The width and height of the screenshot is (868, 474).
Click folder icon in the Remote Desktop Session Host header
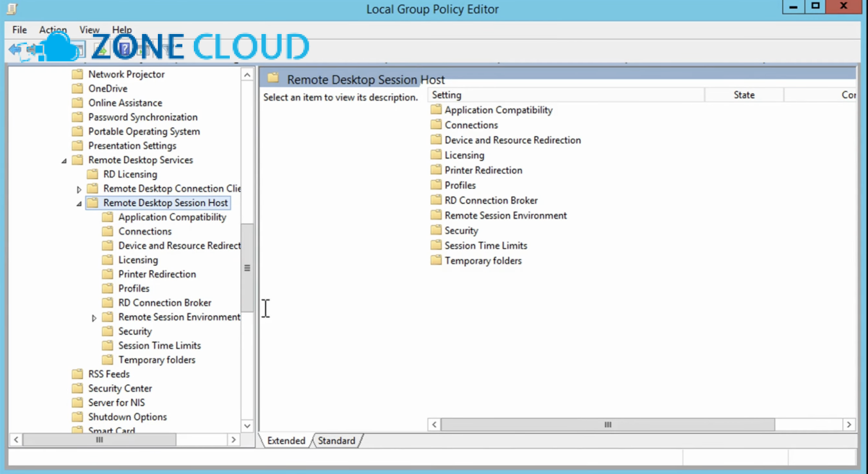point(273,78)
